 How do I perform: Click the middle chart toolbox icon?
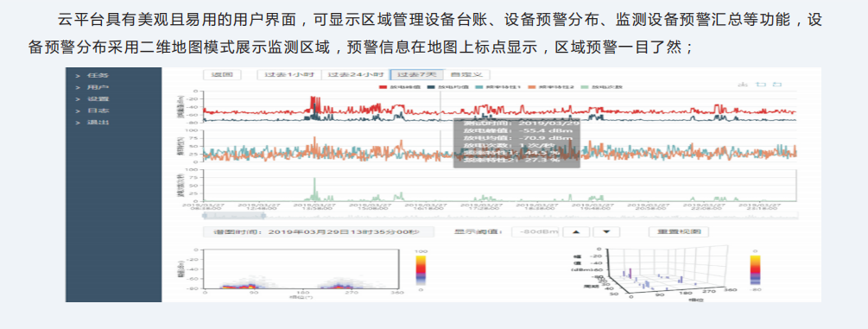tap(761, 84)
